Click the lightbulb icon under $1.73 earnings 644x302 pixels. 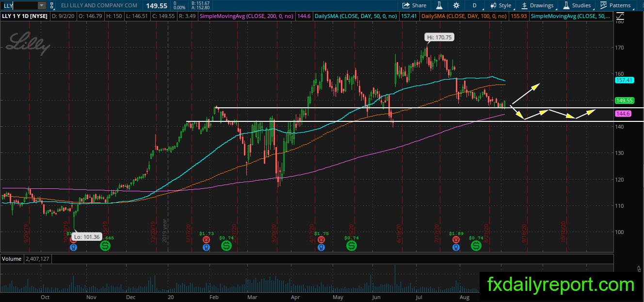(x=206, y=247)
